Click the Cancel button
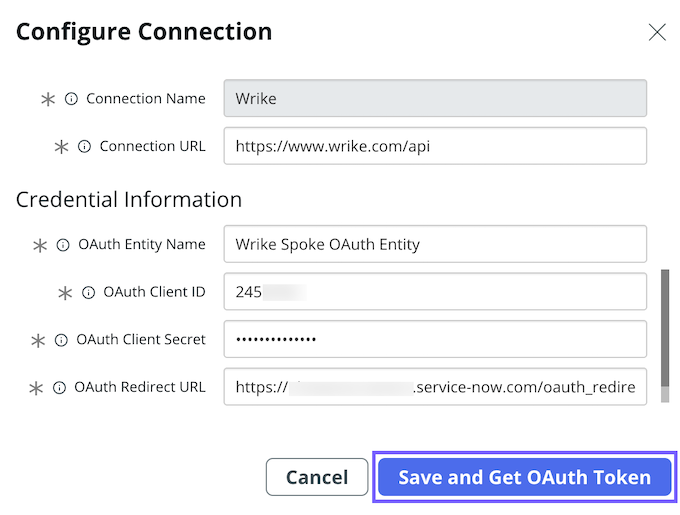Screen dimensions: 680x515 [317, 477]
